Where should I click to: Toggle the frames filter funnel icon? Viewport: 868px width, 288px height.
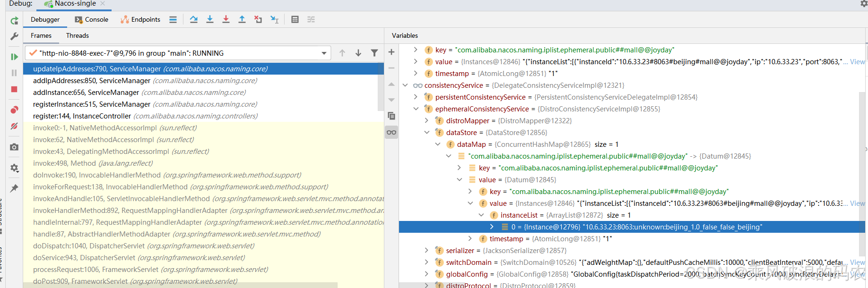pyautogui.click(x=374, y=53)
